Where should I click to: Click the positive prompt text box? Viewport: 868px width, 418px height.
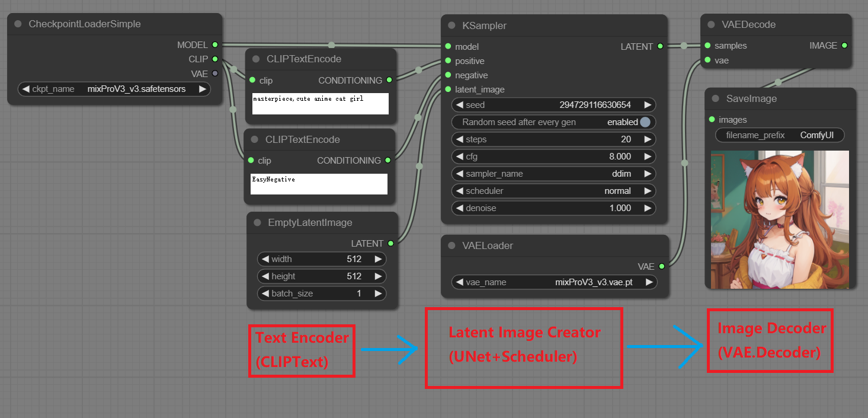point(320,103)
